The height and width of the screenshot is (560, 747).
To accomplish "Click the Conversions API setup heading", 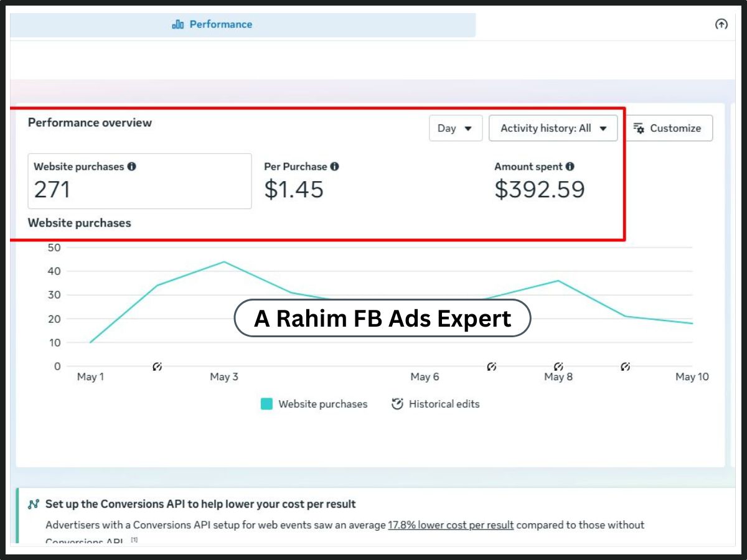I will point(200,504).
